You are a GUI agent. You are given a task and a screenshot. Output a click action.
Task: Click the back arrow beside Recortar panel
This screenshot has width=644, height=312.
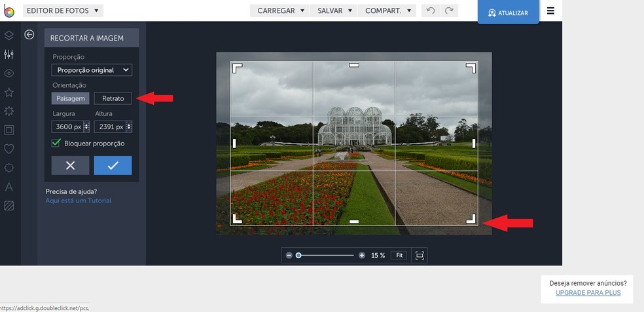[x=29, y=35]
